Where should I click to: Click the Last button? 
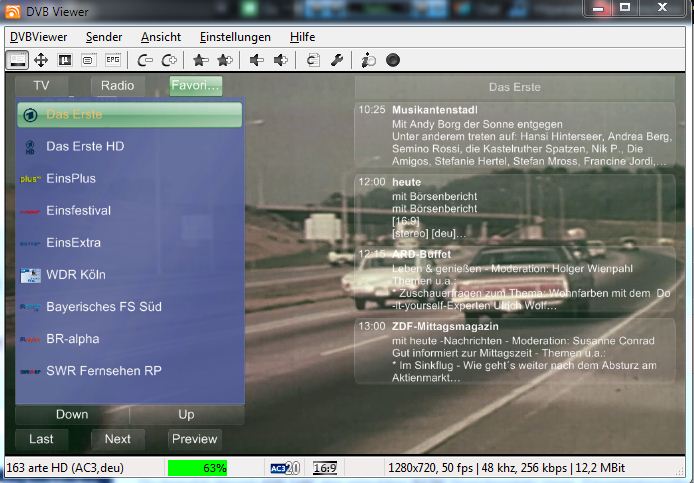42,439
